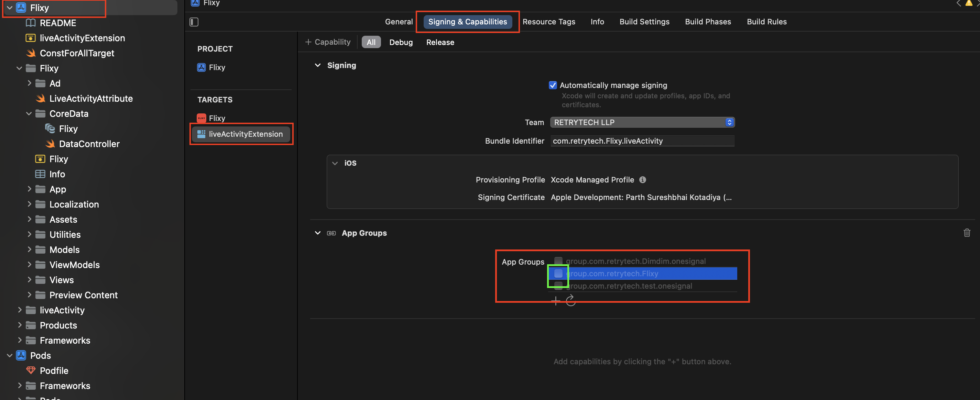Select Debug configuration filter

(x=401, y=42)
